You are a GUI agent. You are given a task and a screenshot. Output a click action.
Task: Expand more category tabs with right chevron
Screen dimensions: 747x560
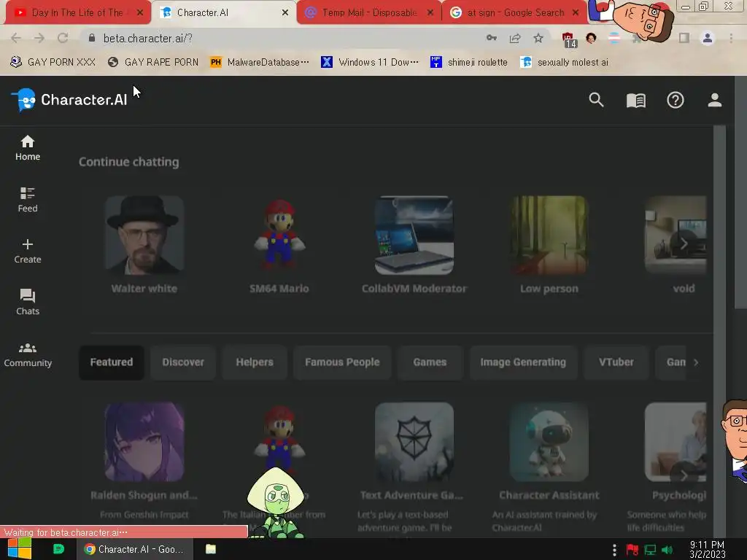[696, 362]
